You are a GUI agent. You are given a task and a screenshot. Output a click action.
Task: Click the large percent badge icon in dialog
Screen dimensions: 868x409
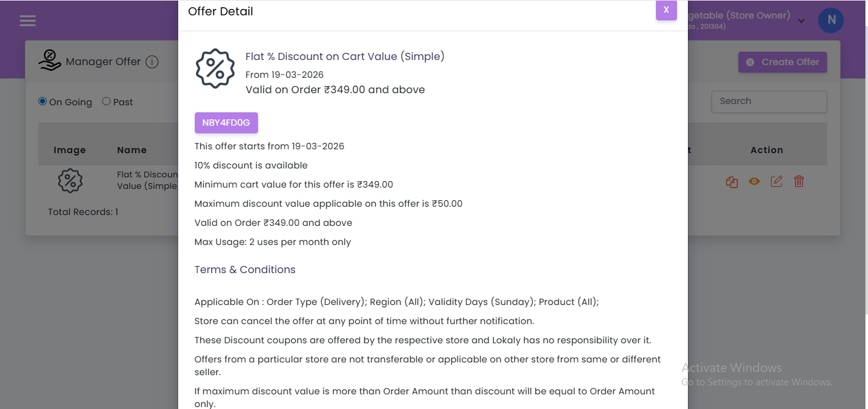[215, 68]
